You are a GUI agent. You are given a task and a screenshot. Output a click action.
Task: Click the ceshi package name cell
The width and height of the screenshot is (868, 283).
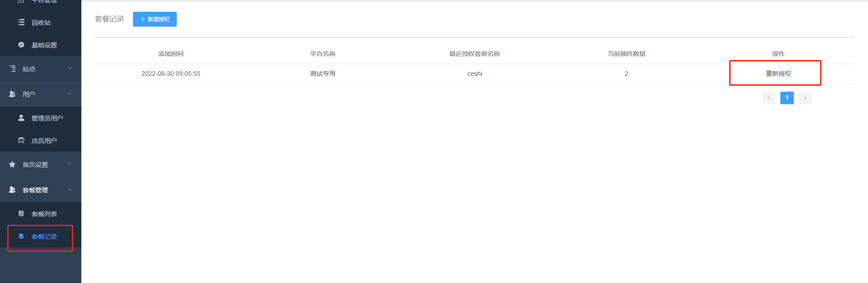pyautogui.click(x=475, y=74)
